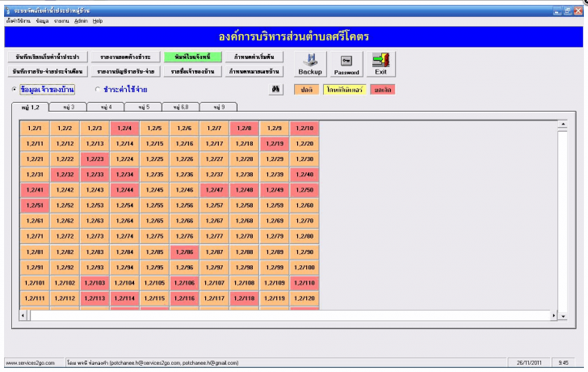588x372 pixels.
Task: Select red house cell 1,2/110
Action: point(304,283)
